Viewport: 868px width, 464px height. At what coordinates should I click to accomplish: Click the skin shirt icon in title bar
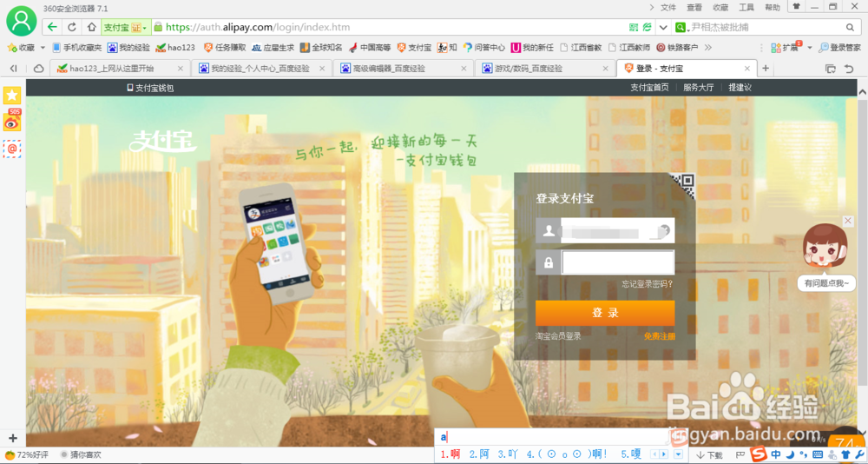click(796, 7)
